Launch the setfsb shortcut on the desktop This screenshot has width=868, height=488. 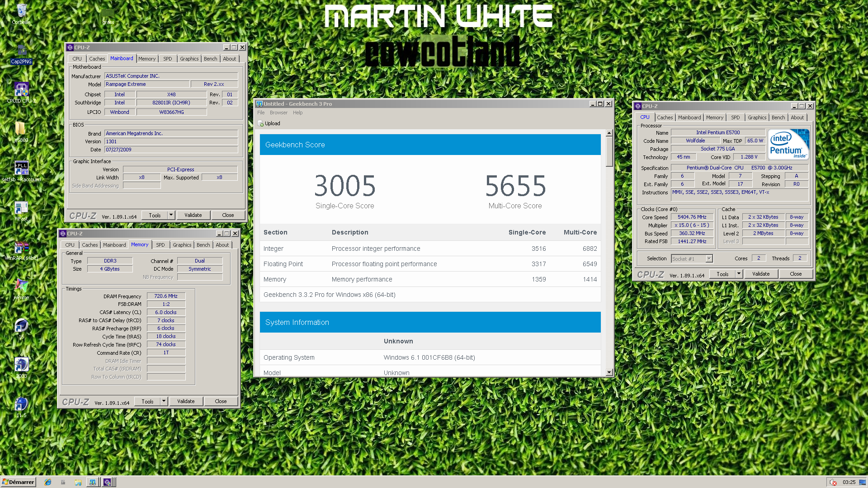click(x=21, y=171)
